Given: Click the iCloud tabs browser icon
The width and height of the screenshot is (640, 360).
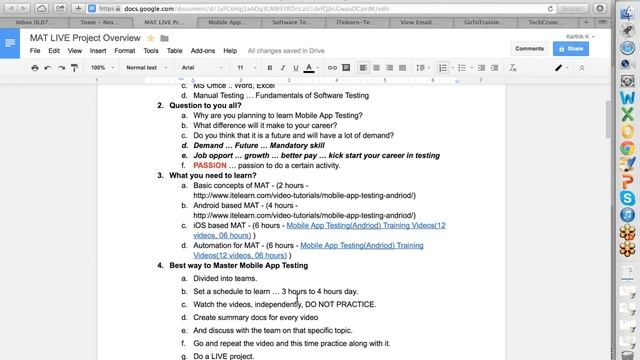Looking at the screenshot, I should (x=41, y=8).
